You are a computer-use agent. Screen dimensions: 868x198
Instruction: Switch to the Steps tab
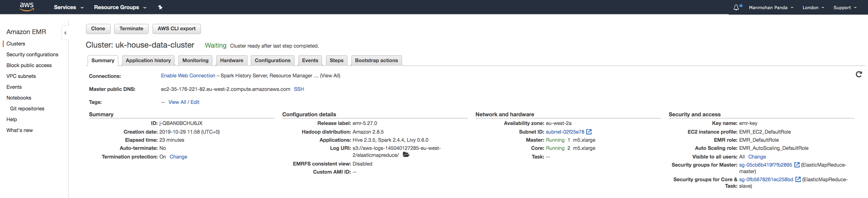click(x=337, y=60)
